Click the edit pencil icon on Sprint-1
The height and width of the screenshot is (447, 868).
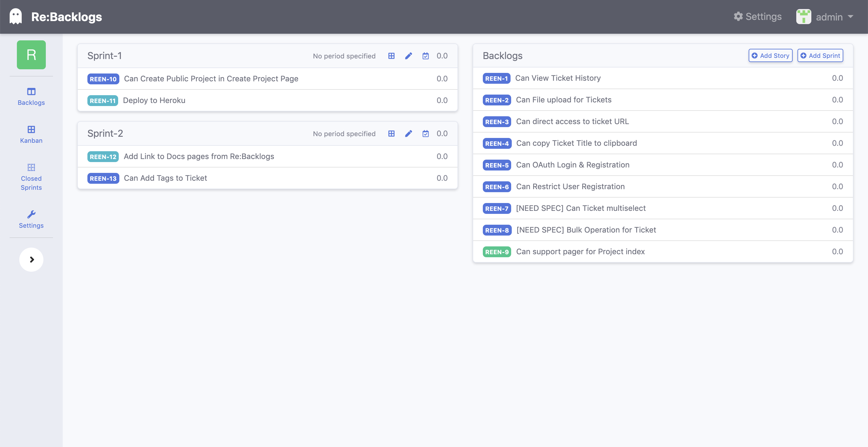pos(408,56)
